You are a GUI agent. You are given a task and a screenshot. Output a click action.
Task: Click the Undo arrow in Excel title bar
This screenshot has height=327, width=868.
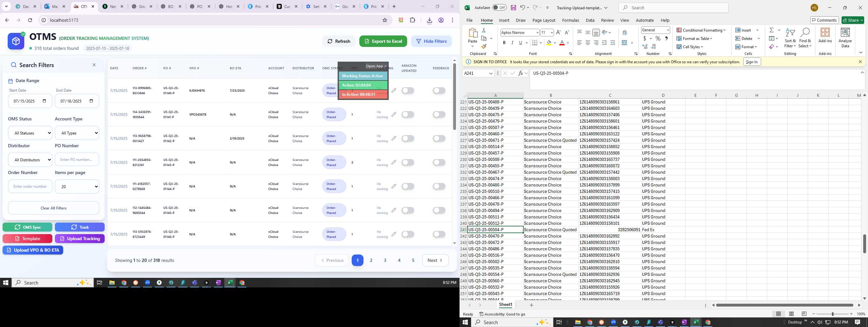[x=522, y=8]
